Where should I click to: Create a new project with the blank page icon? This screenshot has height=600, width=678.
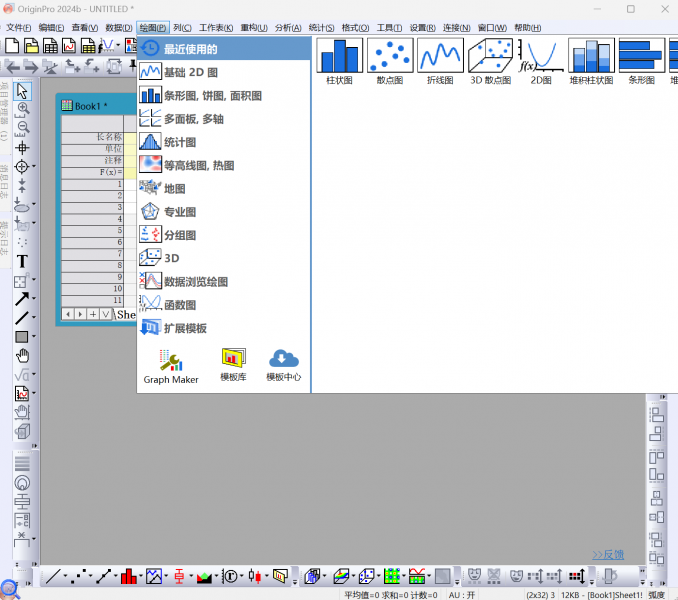(x=12, y=45)
